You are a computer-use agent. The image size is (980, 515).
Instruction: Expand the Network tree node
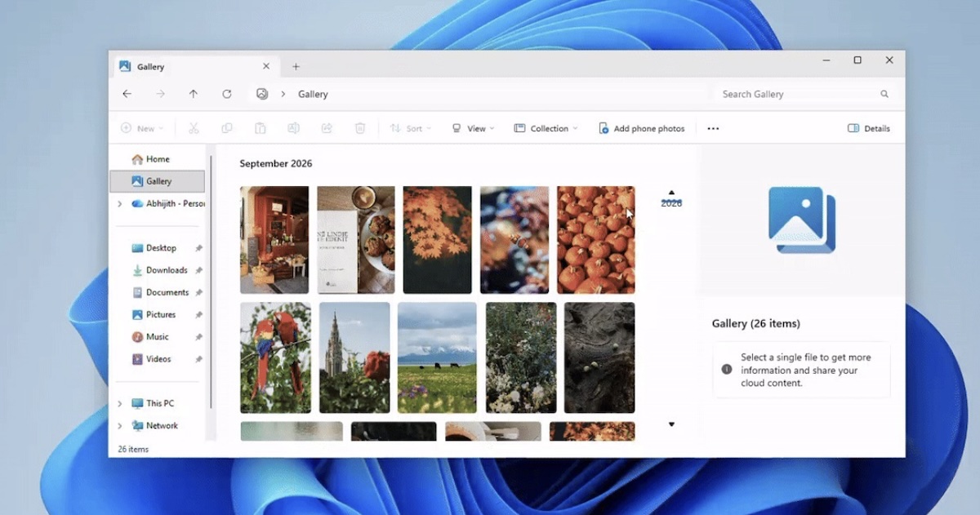click(120, 425)
